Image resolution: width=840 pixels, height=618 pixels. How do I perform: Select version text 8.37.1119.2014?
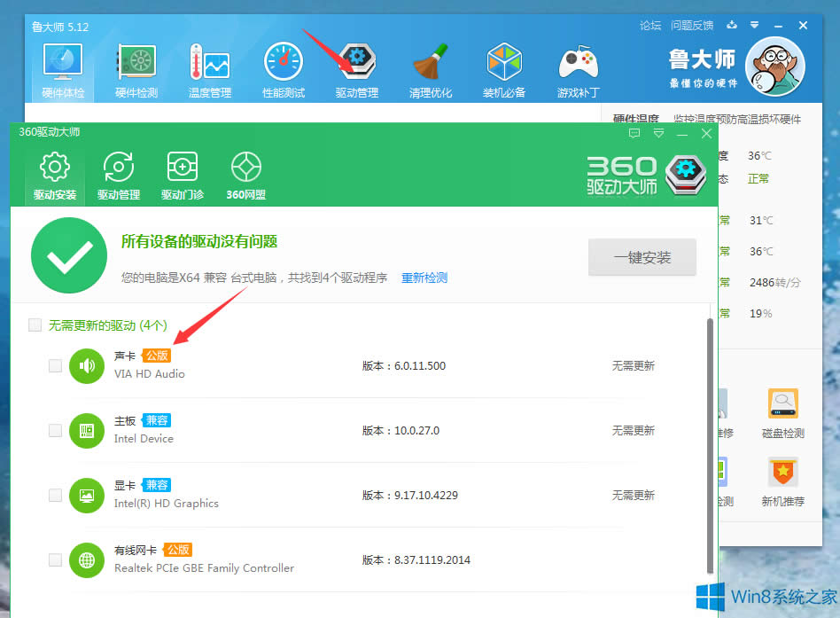click(x=432, y=560)
